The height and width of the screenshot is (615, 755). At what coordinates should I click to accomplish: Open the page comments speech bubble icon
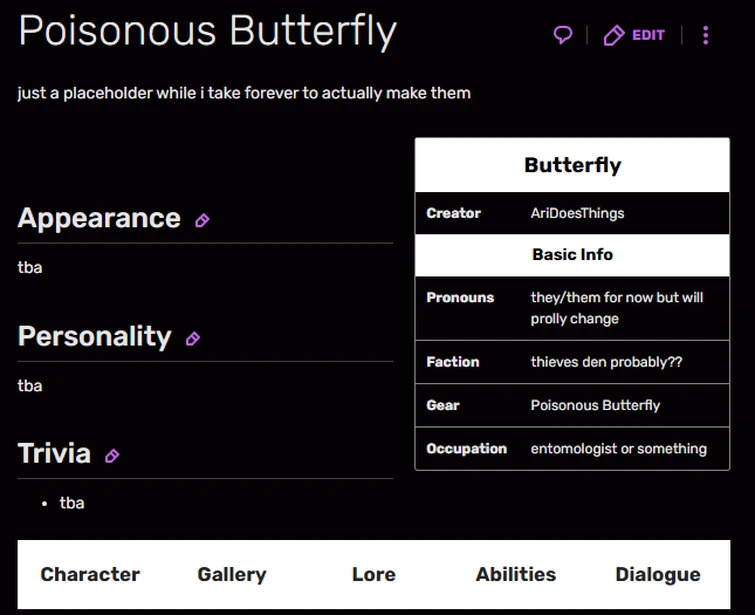563,36
